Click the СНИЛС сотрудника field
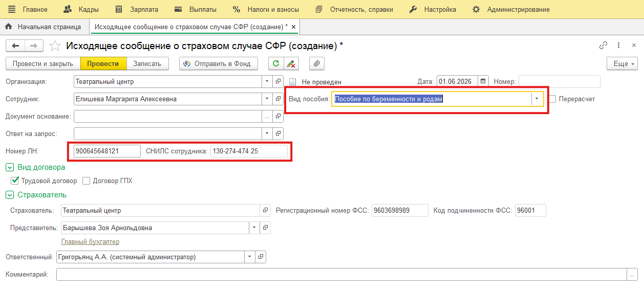644x293 pixels. click(249, 151)
